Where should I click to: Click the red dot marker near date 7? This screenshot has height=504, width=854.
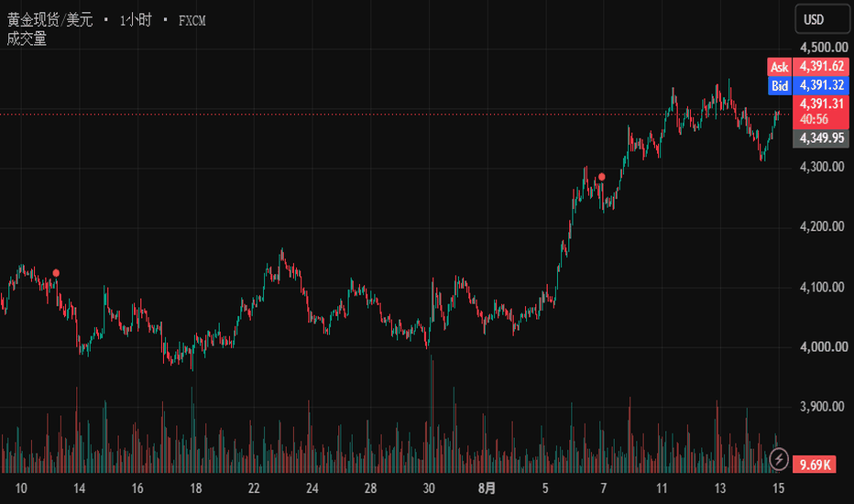602,177
